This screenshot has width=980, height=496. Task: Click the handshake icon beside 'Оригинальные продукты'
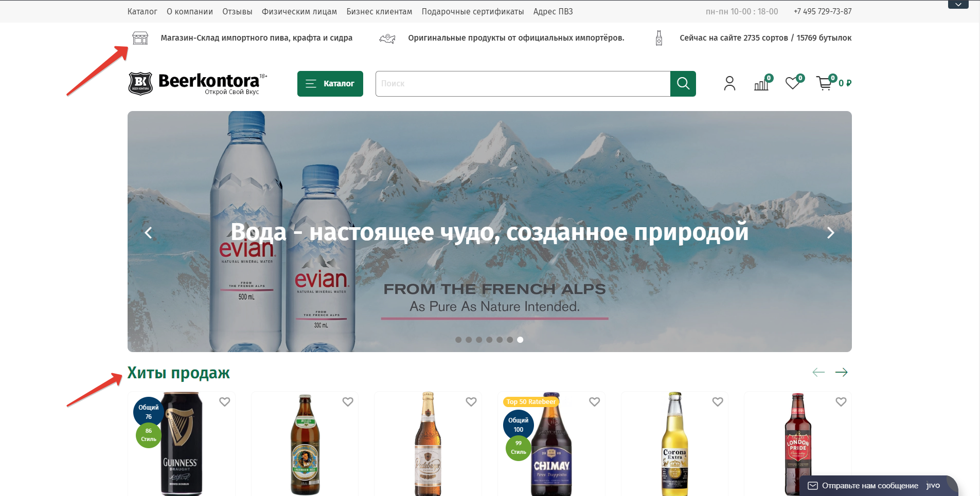click(387, 38)
